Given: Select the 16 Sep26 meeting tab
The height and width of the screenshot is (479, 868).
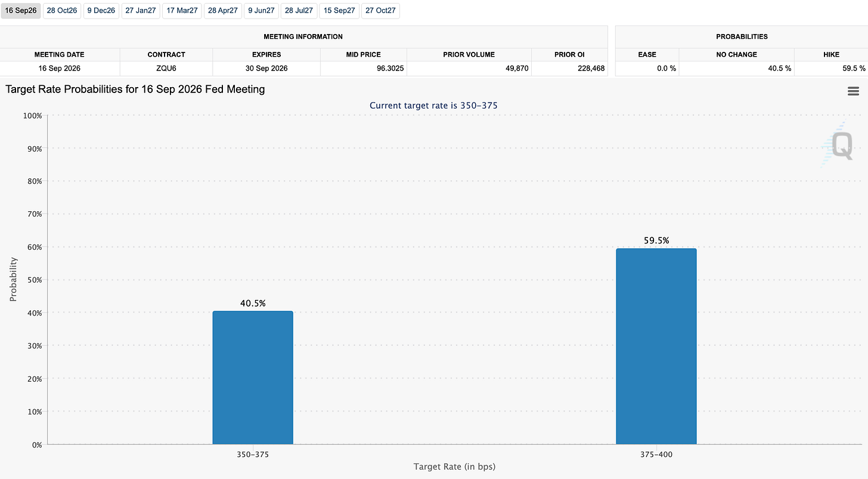Looking at the screenshot, I should [21, 11].
